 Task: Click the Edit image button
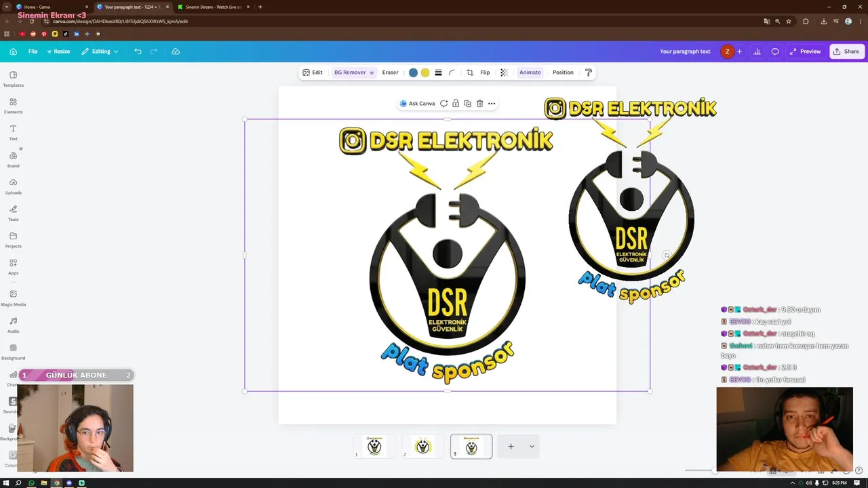[x=313, y=73]
